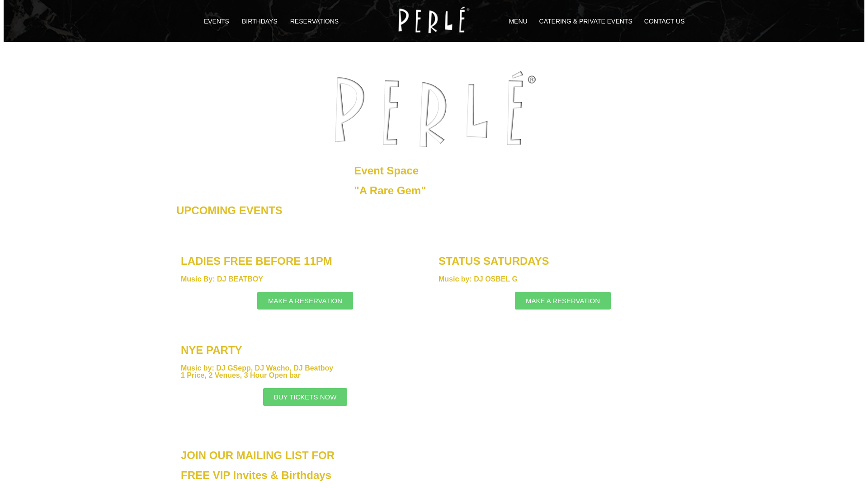
Task: Click the Status Saturdays event title
Action: point(493,261)
